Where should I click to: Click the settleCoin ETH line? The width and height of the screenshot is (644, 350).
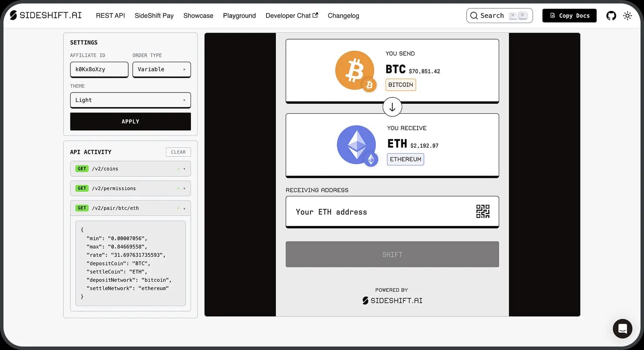[x=117, y=272]
